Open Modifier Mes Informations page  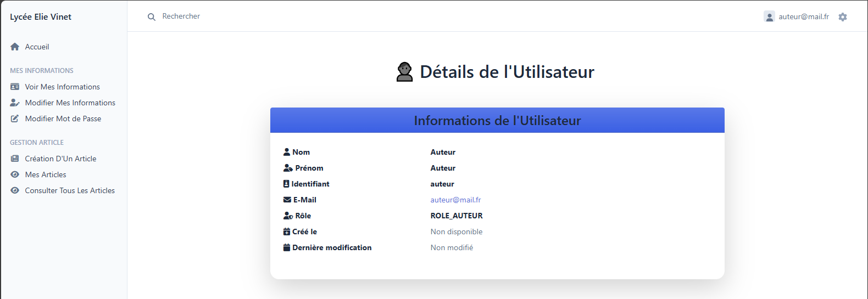pyautogui.click(x=70, y=103)
